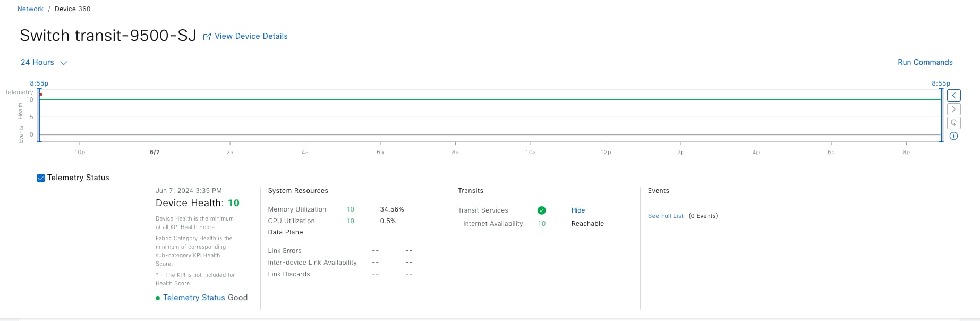Go to Network in the breadcrumb
The width and height of the screenshot is (980, 321).
[30, 9]
